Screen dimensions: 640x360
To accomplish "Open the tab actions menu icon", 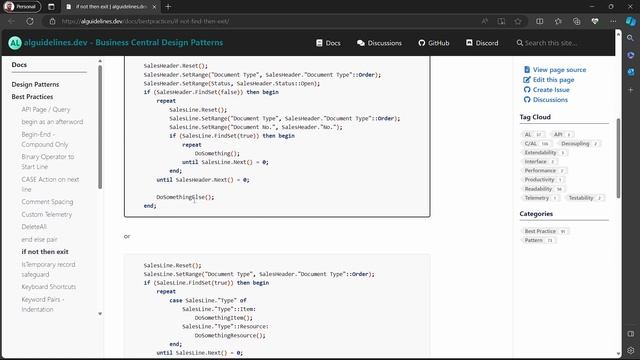I will coord(51,7).
